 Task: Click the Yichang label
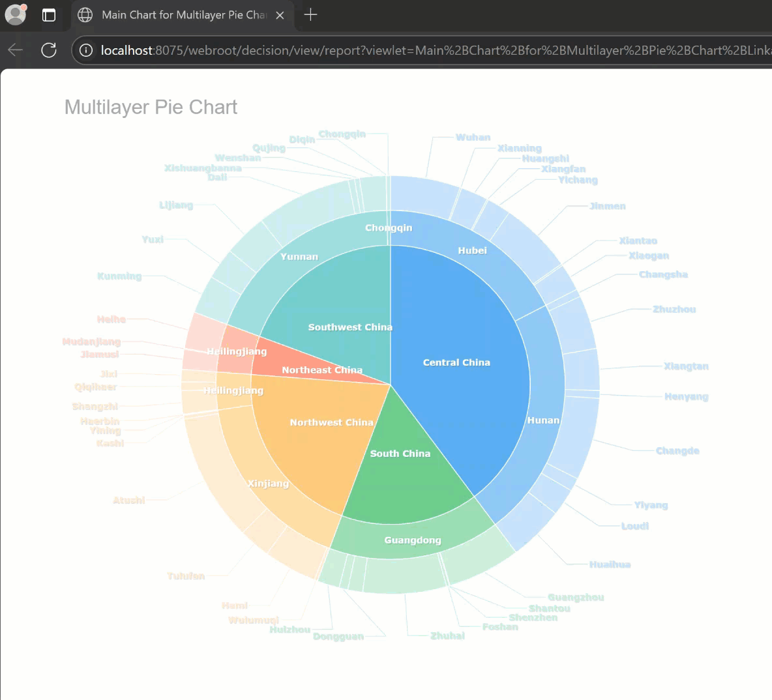(x=578, y=180)
